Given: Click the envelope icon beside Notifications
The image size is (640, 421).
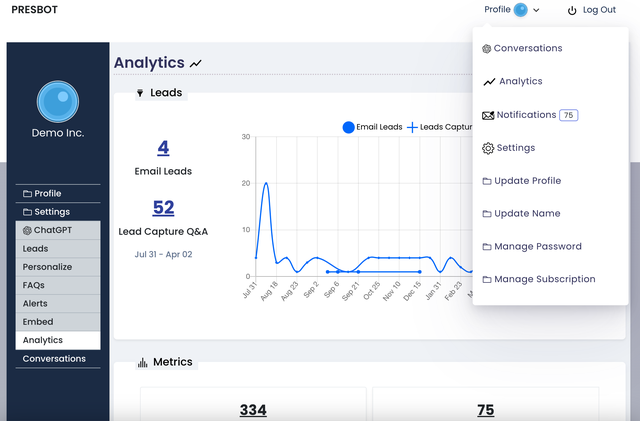Looking at the screenshot, I should (x=488, y=116).
